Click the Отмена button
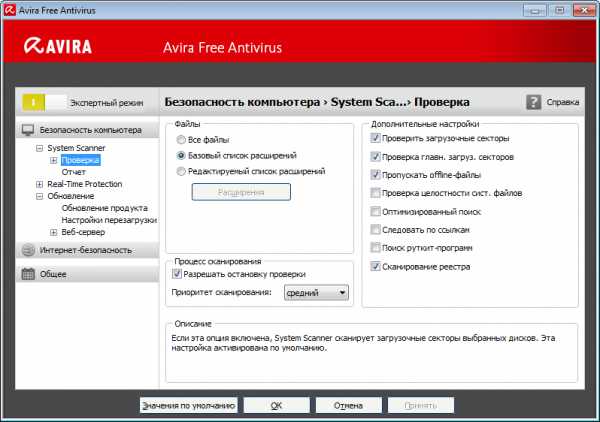600x422 pixels. click(x=348, y=405)
